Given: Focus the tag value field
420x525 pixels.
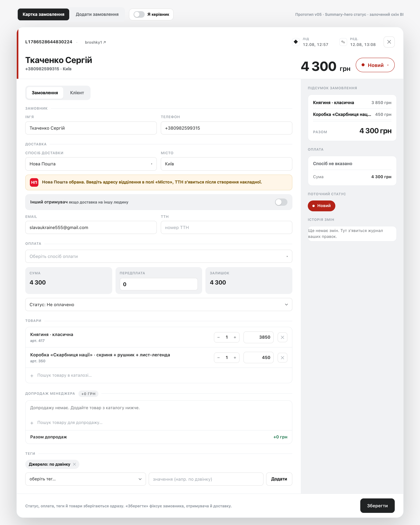Looking at the screenshot, I should [206, 479].
